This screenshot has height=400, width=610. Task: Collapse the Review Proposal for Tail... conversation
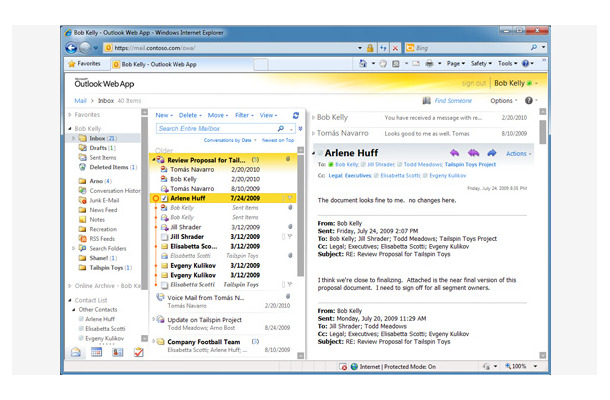click(x=154, y=160)
